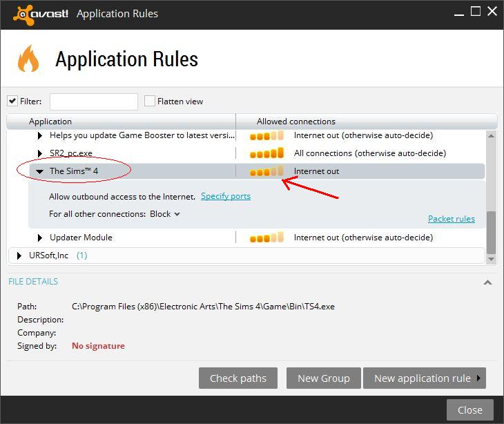Set connection level bars for The Sims 4
The height and width of the screenshot is (424, 504).
266,171
